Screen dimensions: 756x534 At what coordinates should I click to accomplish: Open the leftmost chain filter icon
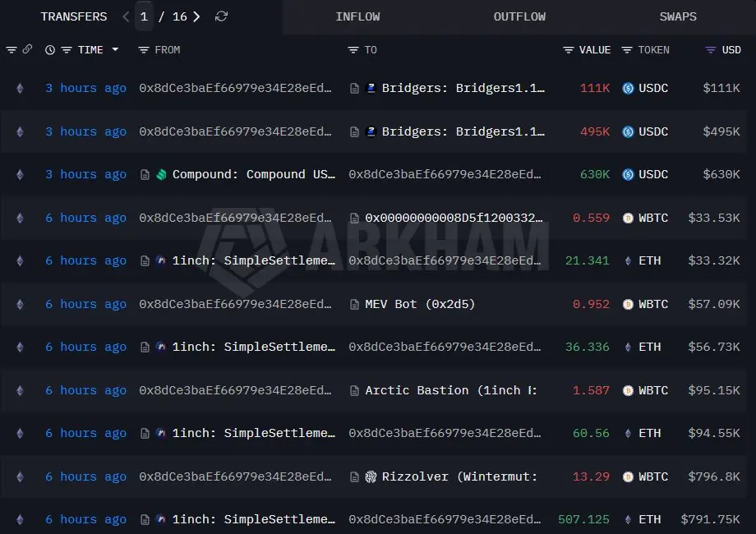[11, 49]
